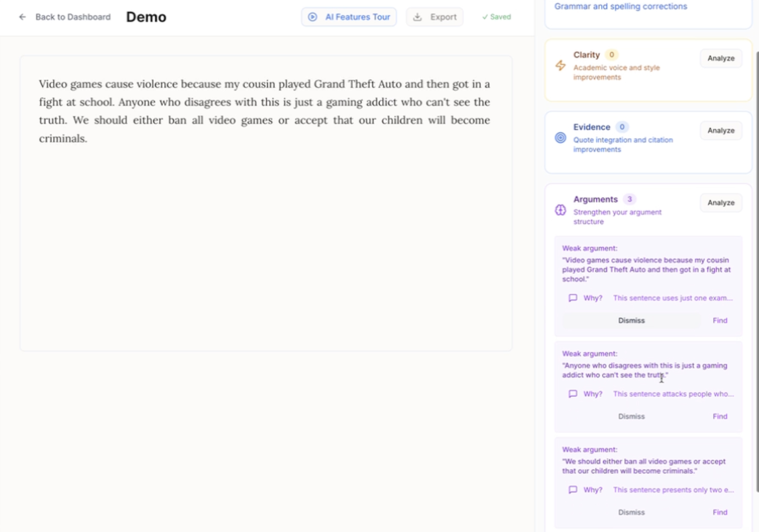This screenshot has height=532, width=759.
Task: Click the download icon on the Export button
Action: coord(417,17)
